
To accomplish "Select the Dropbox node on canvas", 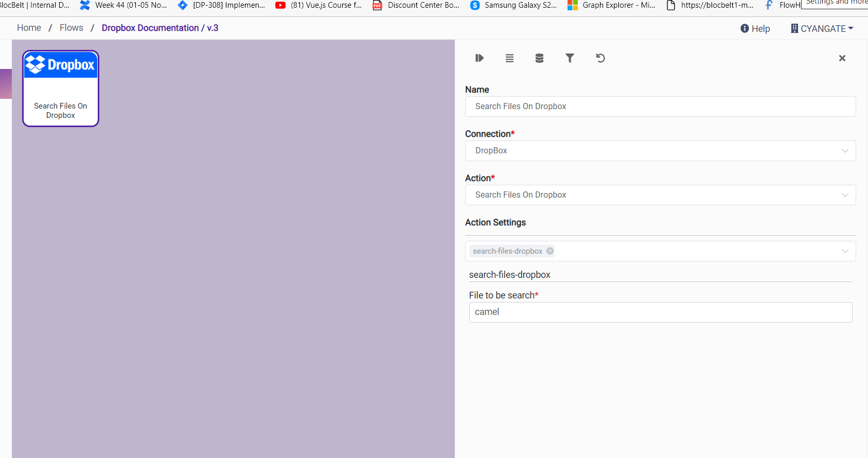I will (x=61, y=89).
